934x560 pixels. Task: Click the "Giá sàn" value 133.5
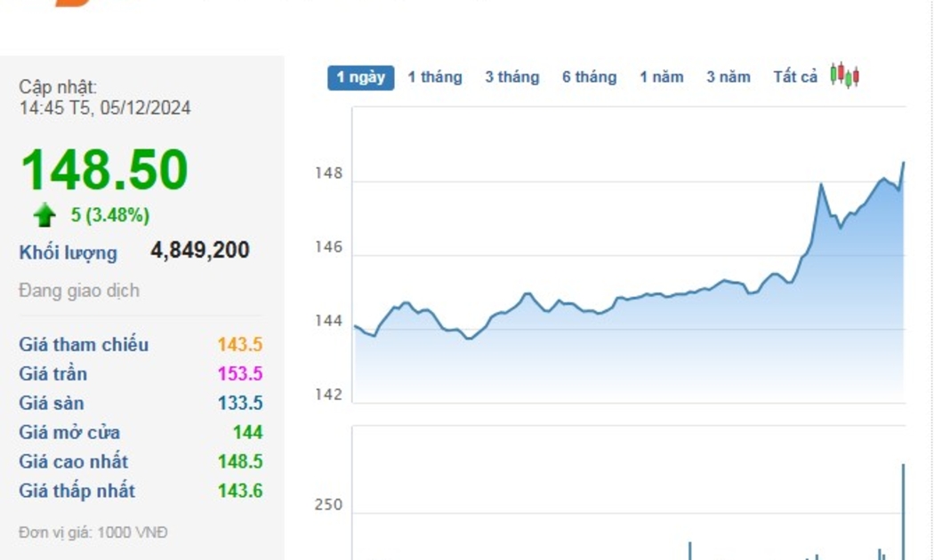(x=240, y=404)
